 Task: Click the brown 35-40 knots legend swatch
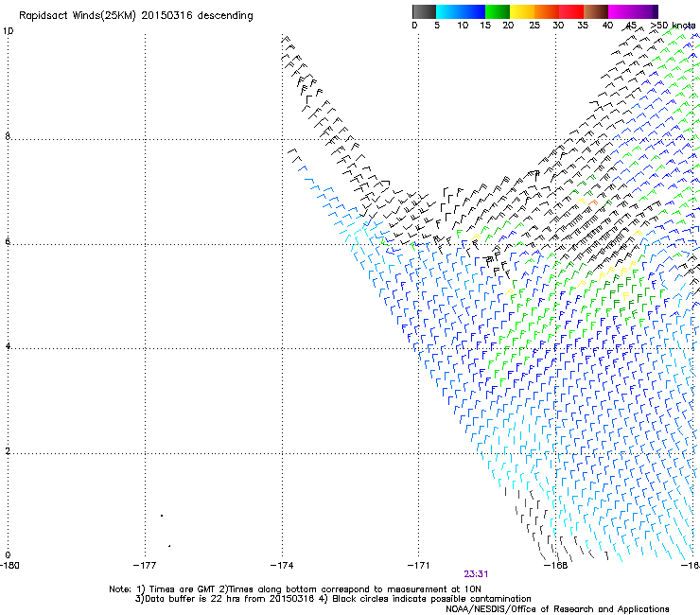click(x=596, y=11)
